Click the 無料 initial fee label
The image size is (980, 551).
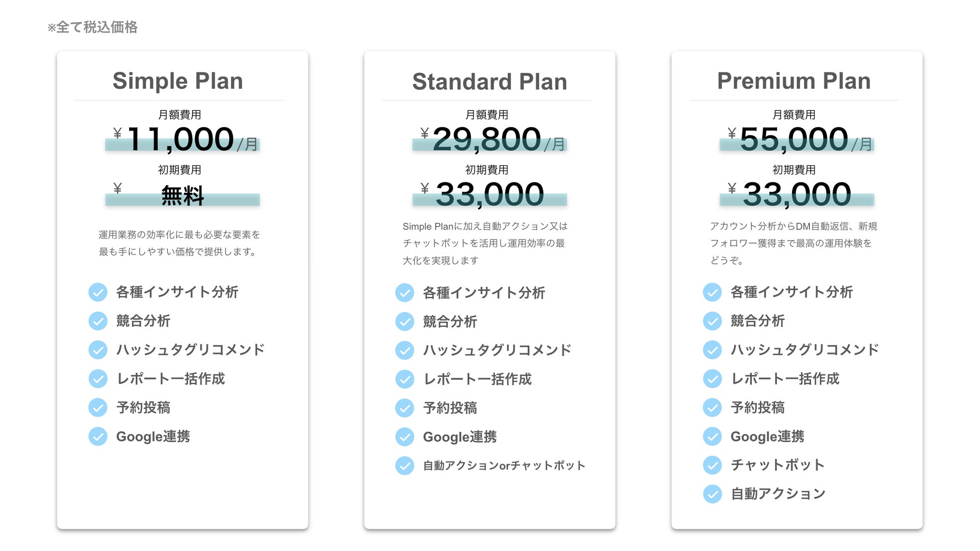coord(182,195)
